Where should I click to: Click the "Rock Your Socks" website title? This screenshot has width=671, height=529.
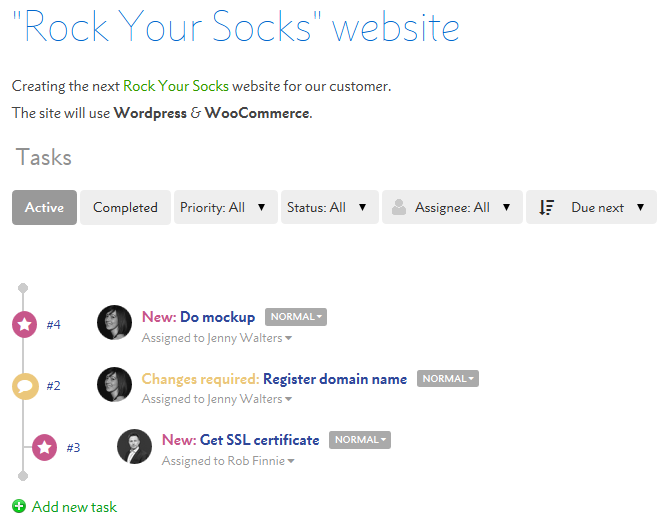(236, 27)
